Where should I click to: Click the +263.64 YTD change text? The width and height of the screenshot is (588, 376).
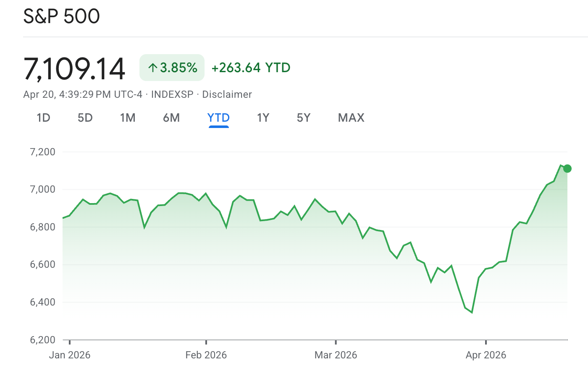tap(251, 68)
